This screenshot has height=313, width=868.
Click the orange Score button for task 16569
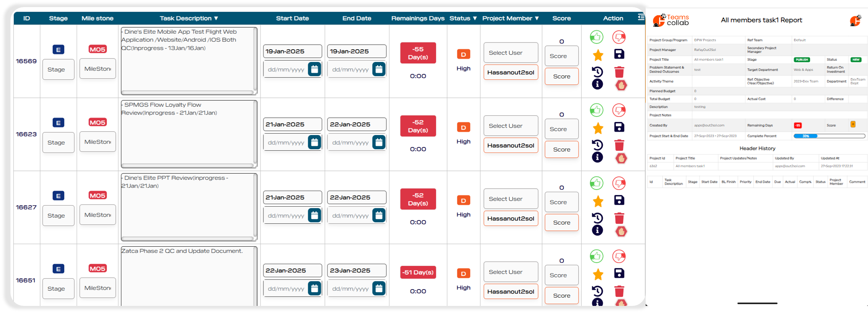pyautogui.click(x=561, y=76)
